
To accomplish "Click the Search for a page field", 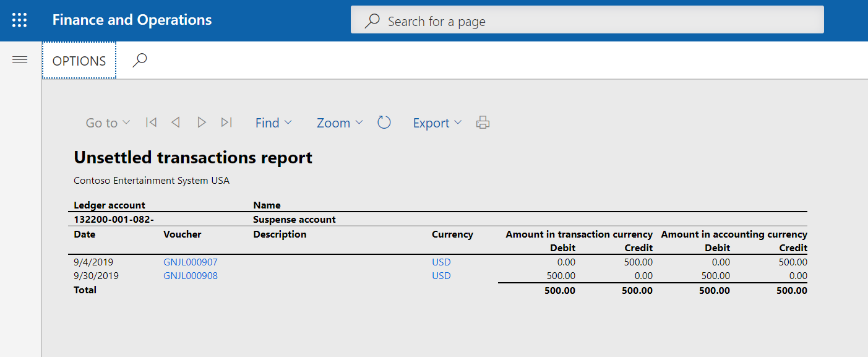I will coord(587,21).
